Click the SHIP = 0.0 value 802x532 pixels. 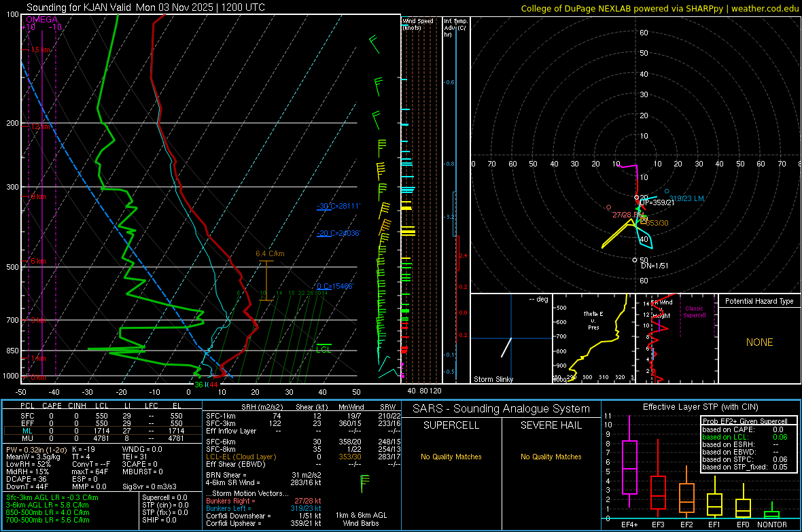(x=159, y=520)
